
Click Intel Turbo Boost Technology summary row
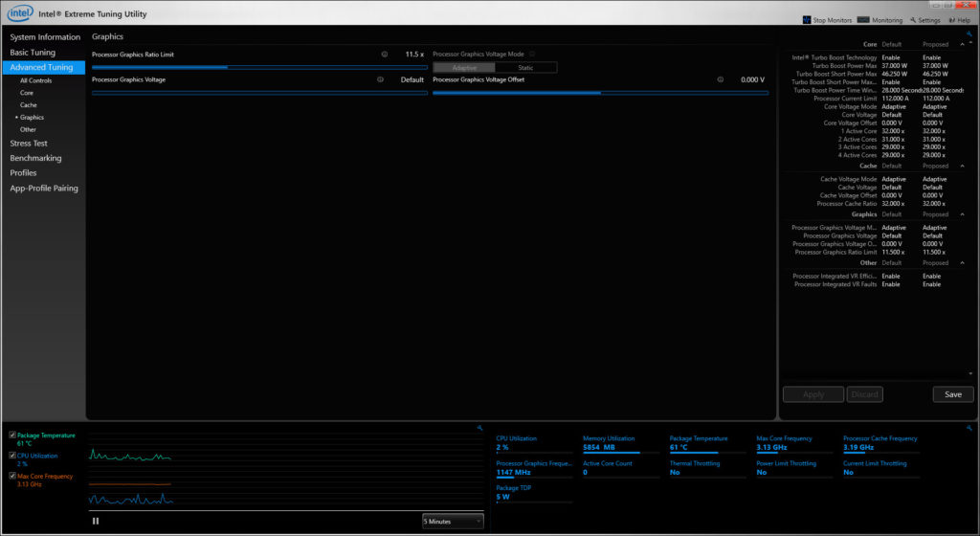866,57
